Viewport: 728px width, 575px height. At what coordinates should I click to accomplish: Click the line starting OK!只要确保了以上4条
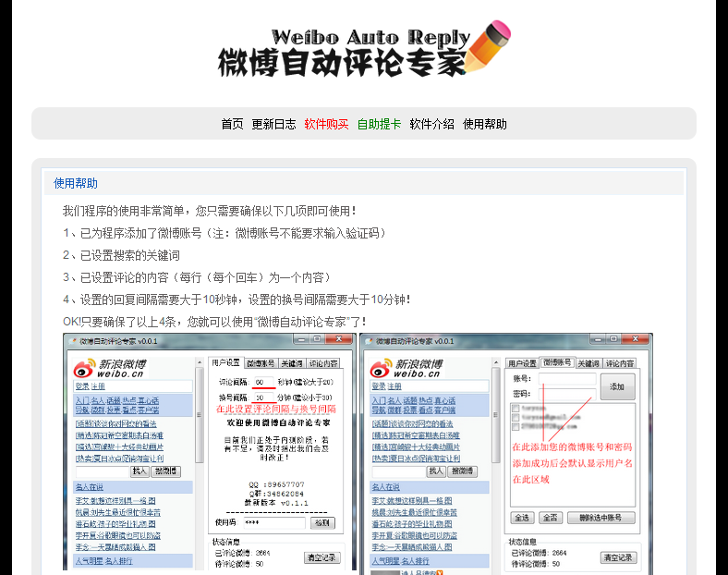214,322
